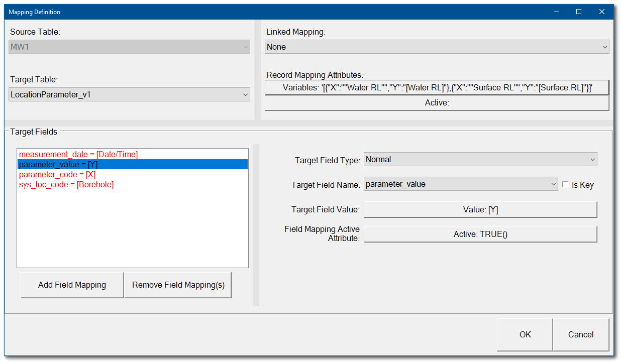Click the Add Field Mapping button
The height and width of the screenshot is (364, 622).
point(71,285)
